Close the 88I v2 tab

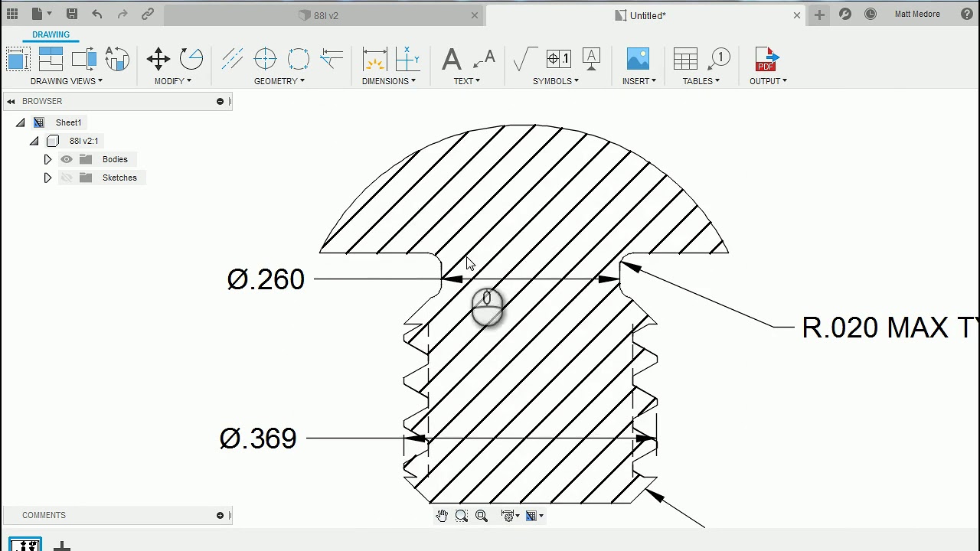(475, 15)
